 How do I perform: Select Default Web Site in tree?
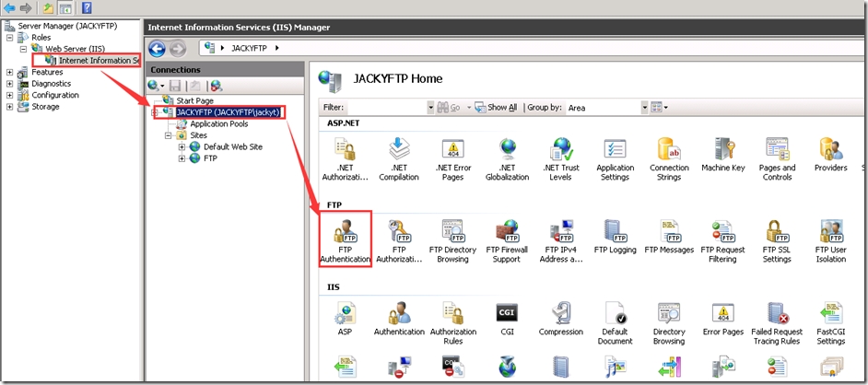[232, 147]
